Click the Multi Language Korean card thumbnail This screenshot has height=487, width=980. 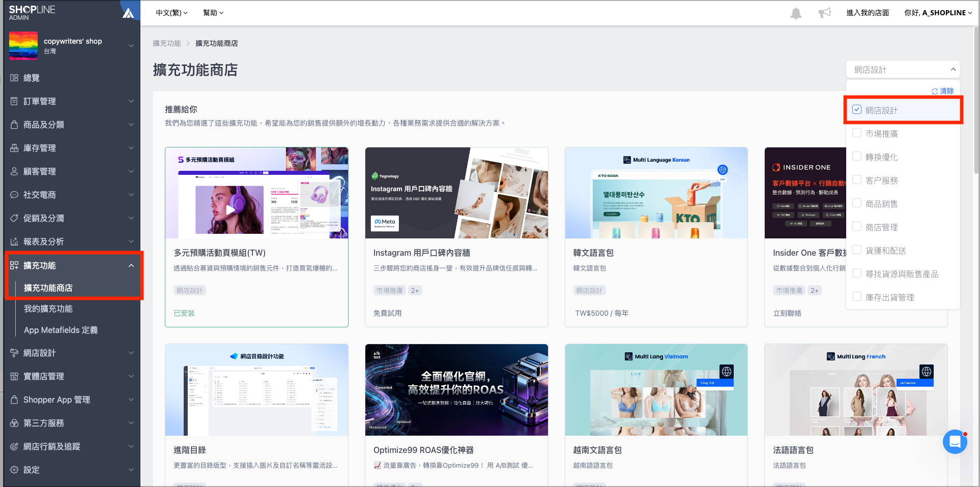656,193
